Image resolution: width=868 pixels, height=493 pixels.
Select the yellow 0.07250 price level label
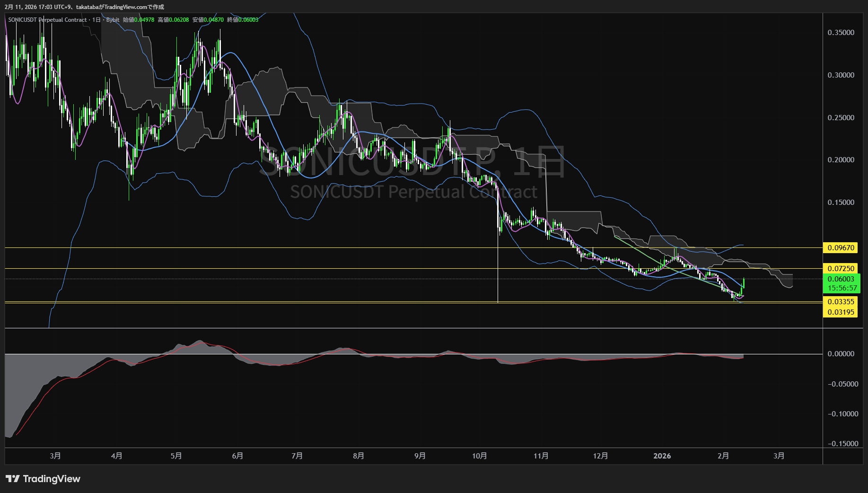pos(841,268)
